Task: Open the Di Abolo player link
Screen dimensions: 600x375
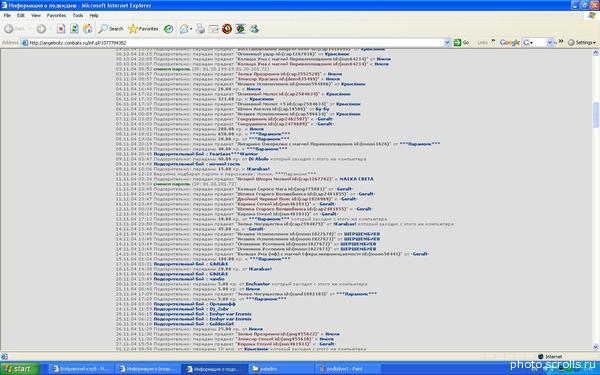Action: 258,159
